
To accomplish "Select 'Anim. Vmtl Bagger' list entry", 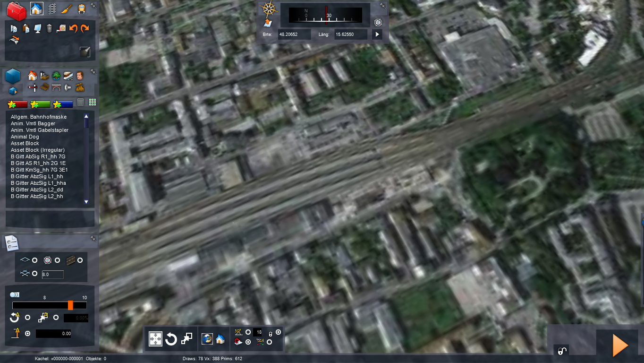I will pyautogui.click(x=33, y=123).
